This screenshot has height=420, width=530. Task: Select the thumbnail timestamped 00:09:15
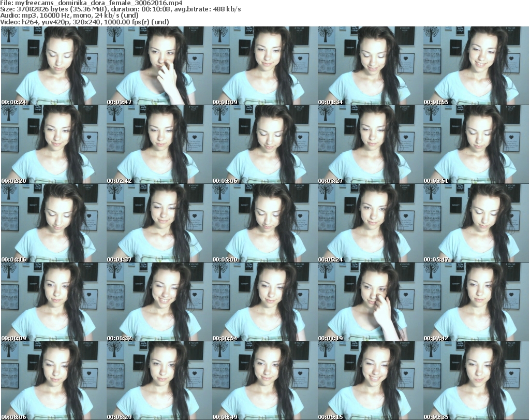[370, 381]
